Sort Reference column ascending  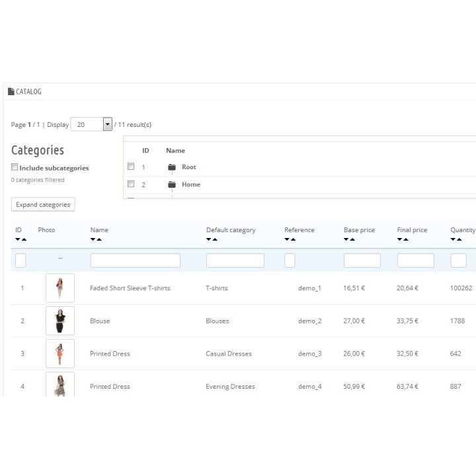click(x=293, y=239)
